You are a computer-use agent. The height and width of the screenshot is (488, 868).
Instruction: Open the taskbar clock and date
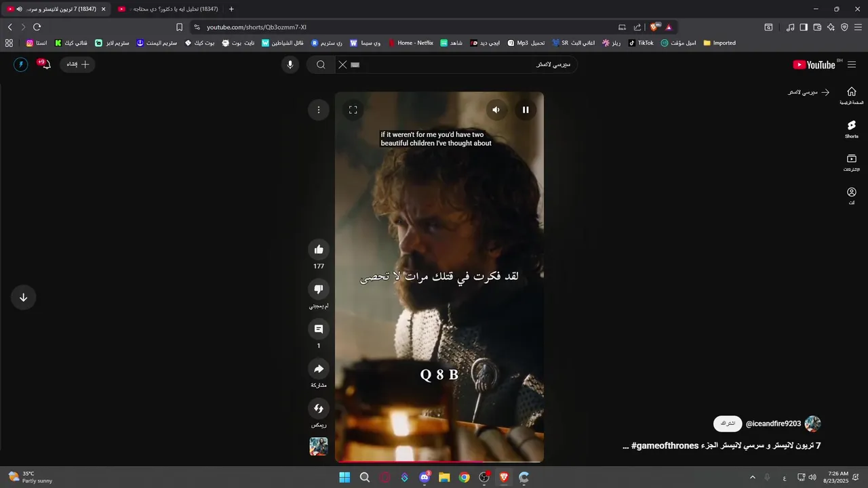click(x=838, y=477)
